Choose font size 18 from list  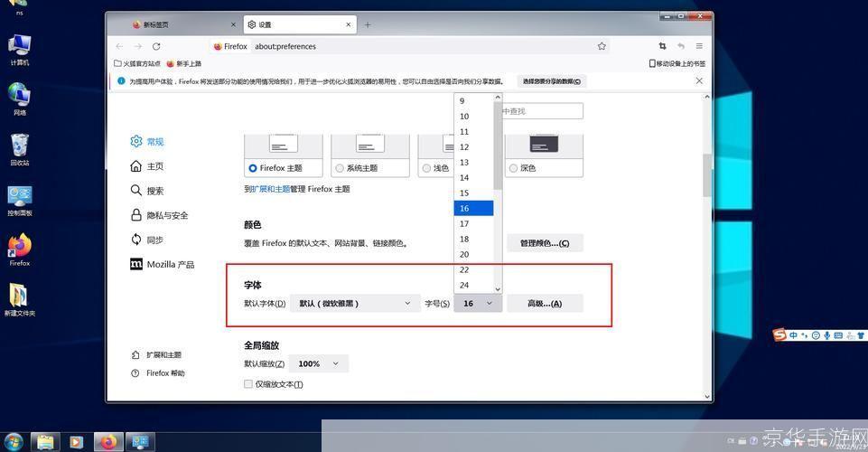(473, 240)
